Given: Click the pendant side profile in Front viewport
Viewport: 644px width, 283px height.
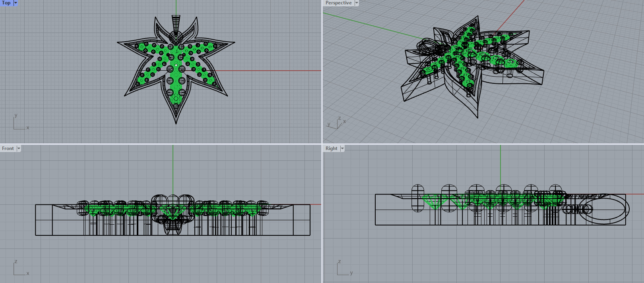Looking at the screenshot, I should [x=173, y=215].
